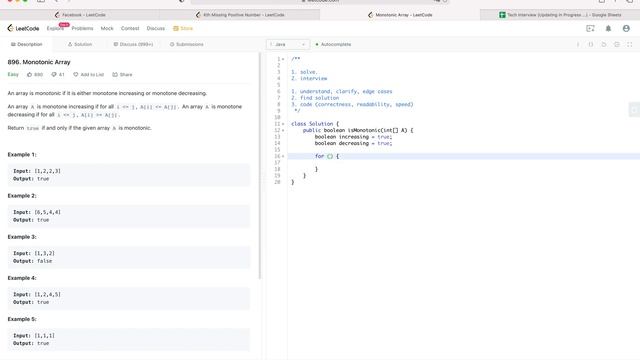Screen dimensions: 640x360
Task: Open the Solution tab
Action: (x=80, y=44)
